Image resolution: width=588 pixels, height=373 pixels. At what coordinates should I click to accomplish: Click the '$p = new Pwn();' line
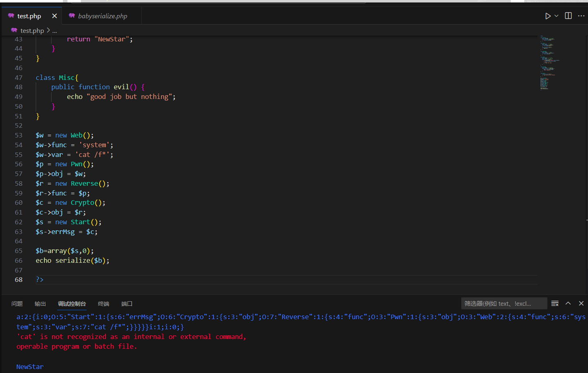pos(65,164)
